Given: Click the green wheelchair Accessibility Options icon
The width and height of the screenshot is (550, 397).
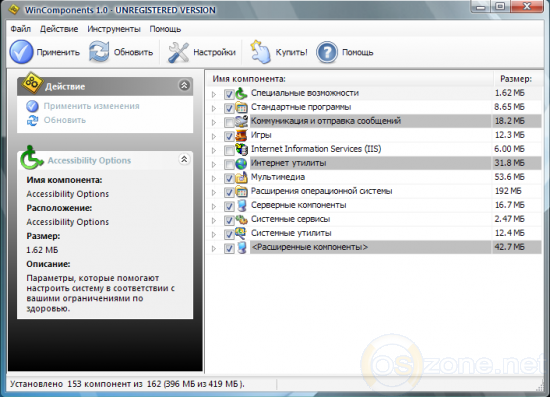Looking at the screenshot, I should 31,157.
